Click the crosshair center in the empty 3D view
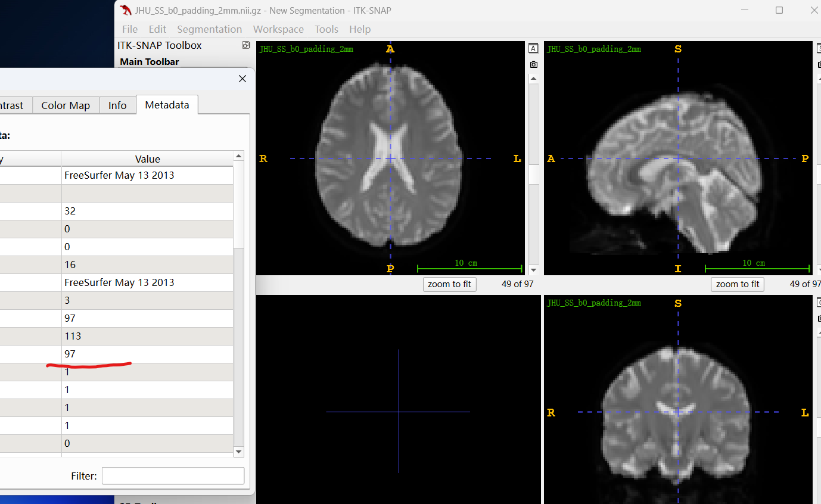Viewport: 821px width, 504px height. coord(399,412)
